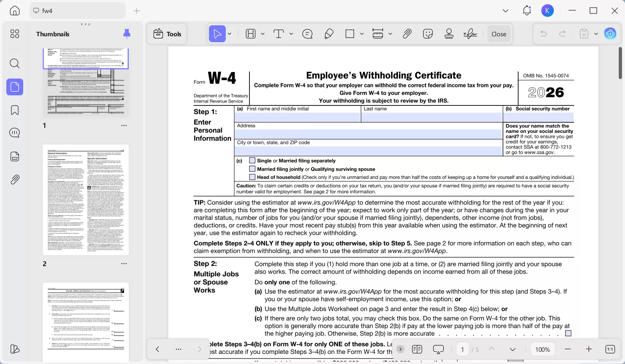Zoom out with the minus button
Image resolution: width=625 pixels, height=364 pixels.
568,349
